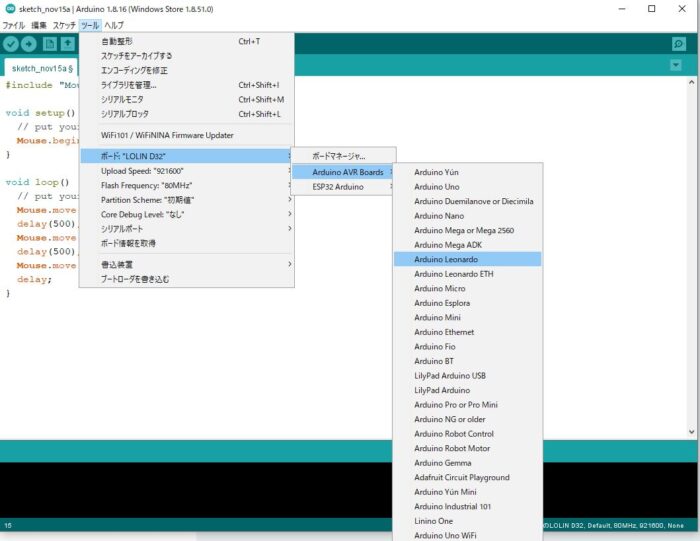700x541 pixels.
Task: Open the Serial Monitor magnifier icon
Action: [679, 44]
